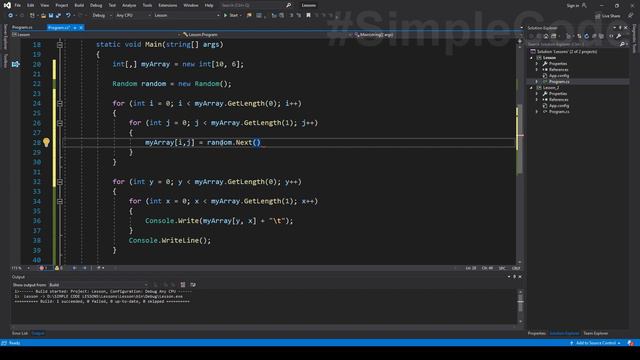Click Solution Explorer Properties wrench icon
The width and height of the screenshot is (640, 360).
tap(619, 36)
